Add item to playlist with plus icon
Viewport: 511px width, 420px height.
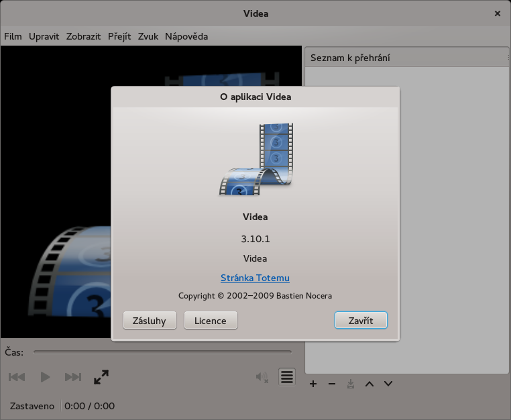coord(313,384)
